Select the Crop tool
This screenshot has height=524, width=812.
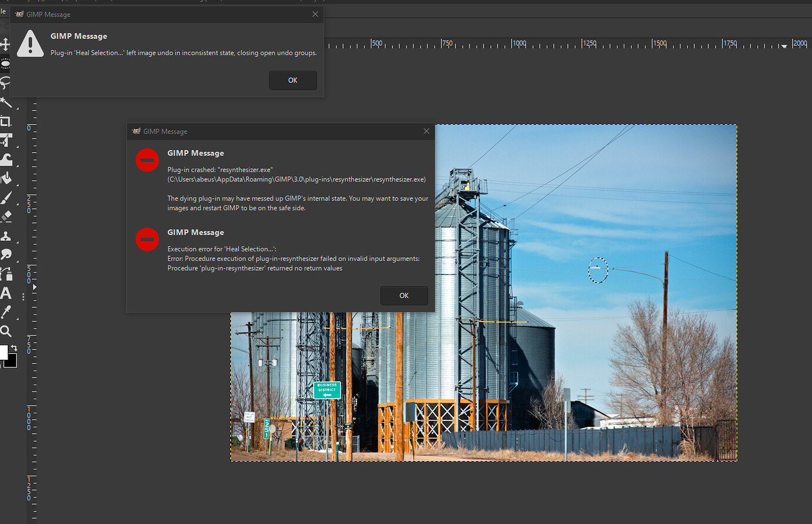click(6, 122)
